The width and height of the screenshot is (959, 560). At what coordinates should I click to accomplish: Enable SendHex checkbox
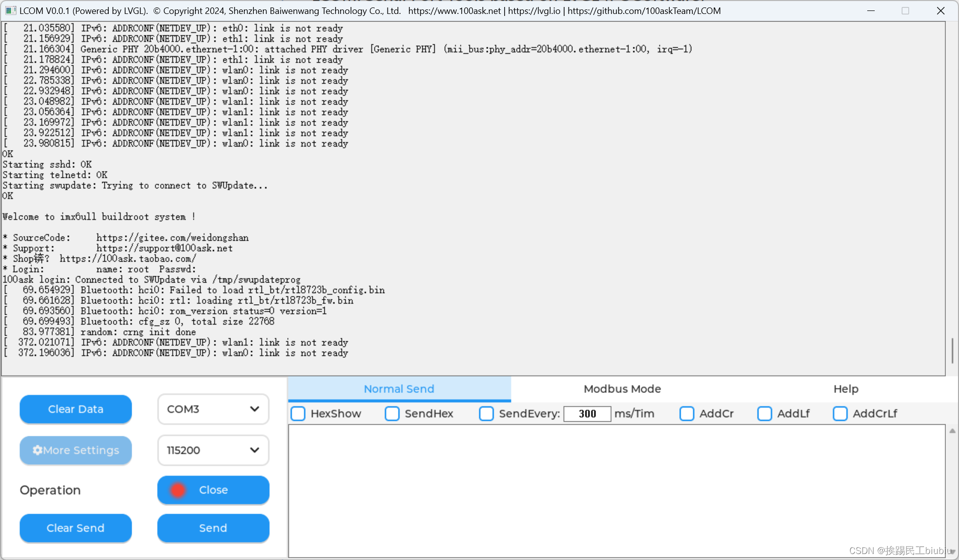393,413
